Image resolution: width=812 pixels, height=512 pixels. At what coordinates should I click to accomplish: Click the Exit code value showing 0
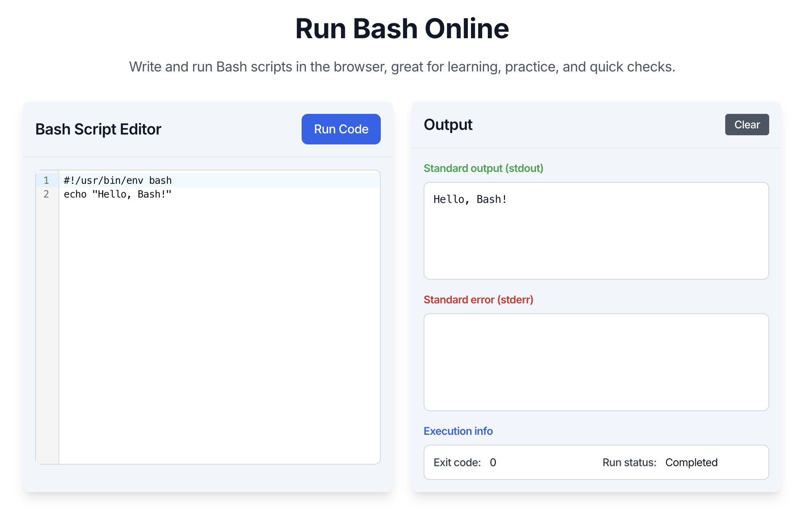pos(492,462)
